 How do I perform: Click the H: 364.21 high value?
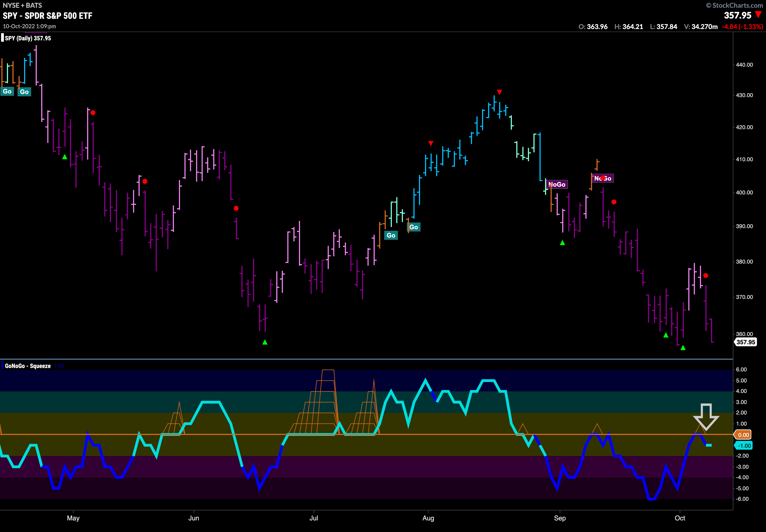[x=629, y=27]
